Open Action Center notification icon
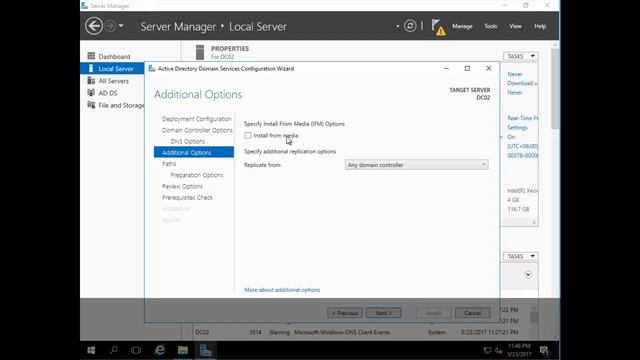Image resolution: width=640 pixels, height=360 pixels. (544, 351)
